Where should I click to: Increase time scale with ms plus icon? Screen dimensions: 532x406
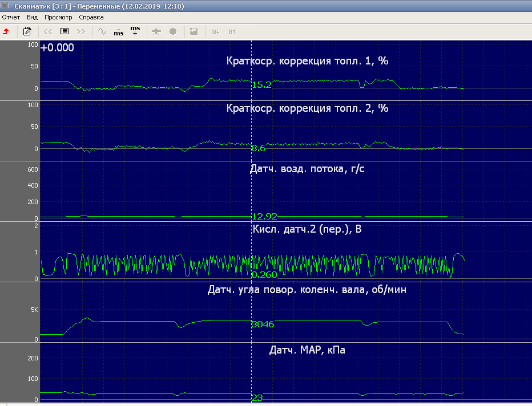point(135,31)
